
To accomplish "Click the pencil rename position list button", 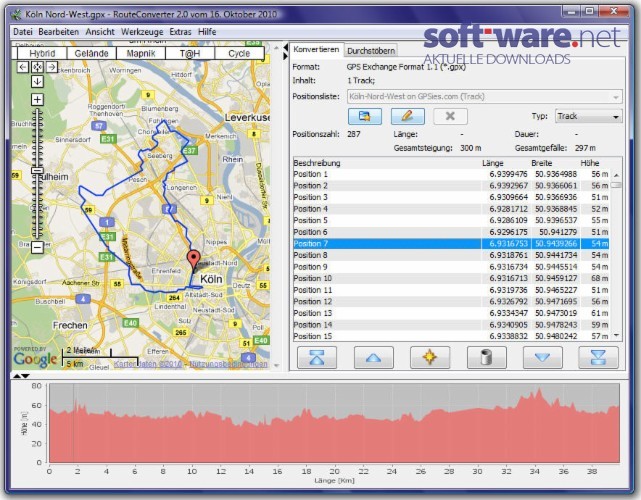I will (x=408, y=116).
